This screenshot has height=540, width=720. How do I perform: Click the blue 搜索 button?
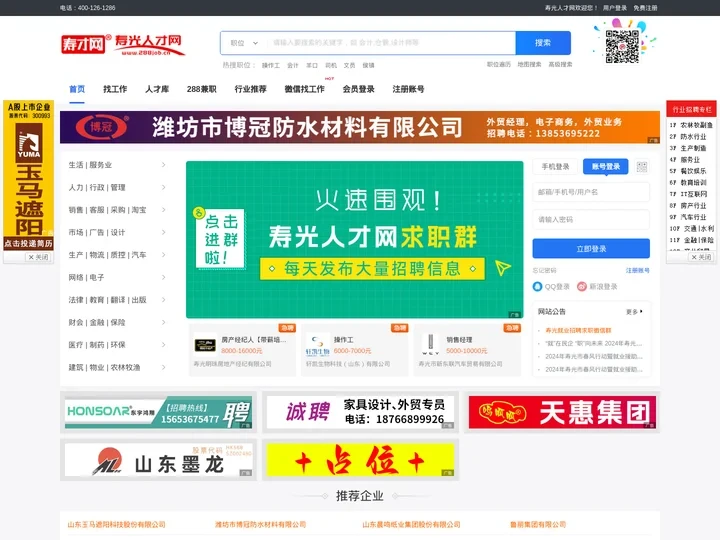543,43
